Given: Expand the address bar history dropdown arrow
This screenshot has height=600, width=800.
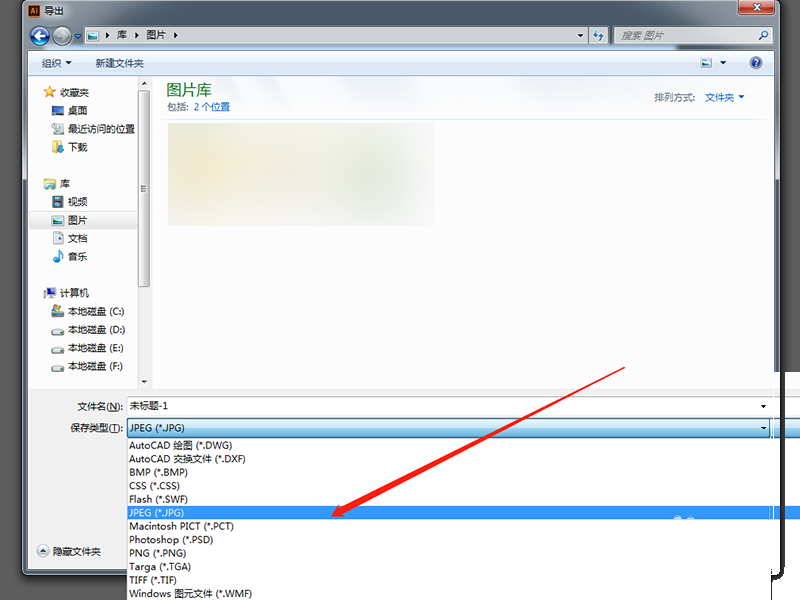Looking at the screenshot, I should 580,35.
